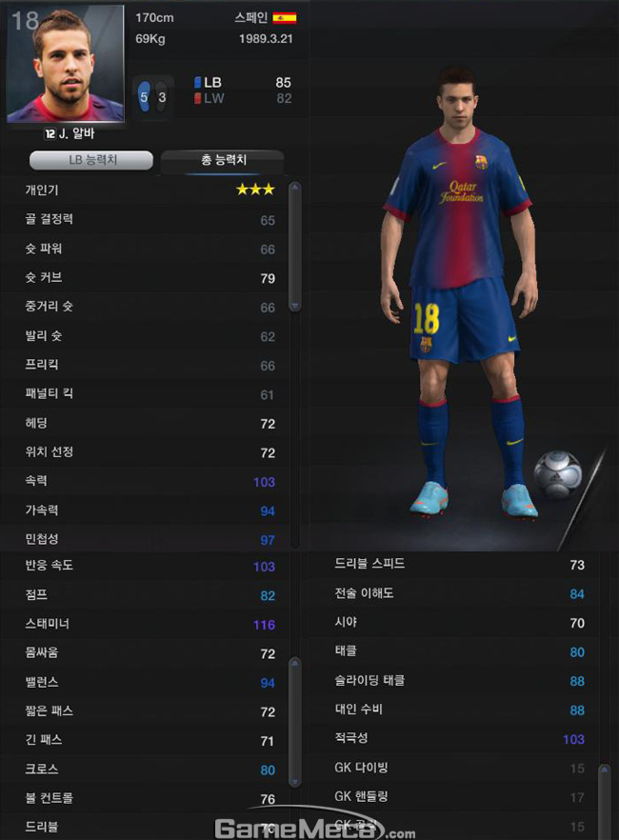
Task: Select the 속력 103 stat row
Action: click(x=145, y=481)
